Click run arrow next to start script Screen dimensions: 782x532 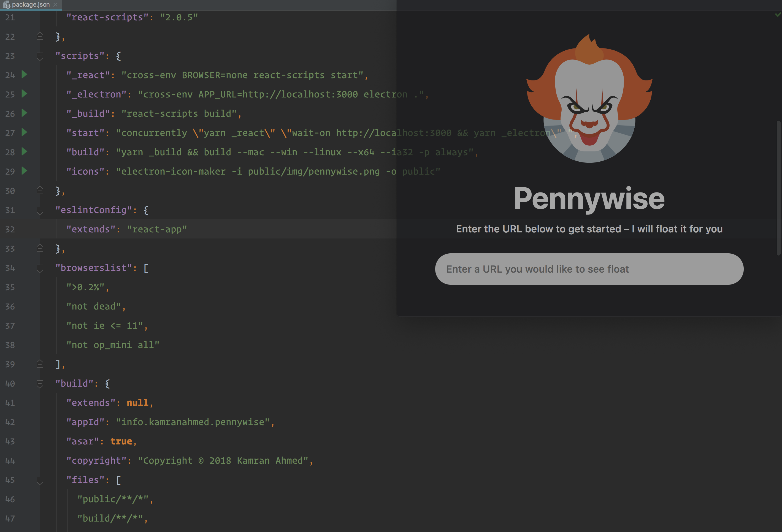[x=24, y=132]
